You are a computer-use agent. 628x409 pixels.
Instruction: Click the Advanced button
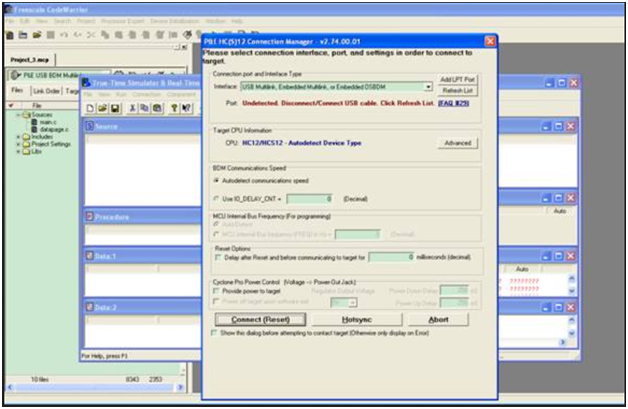(x=457, y=143)
